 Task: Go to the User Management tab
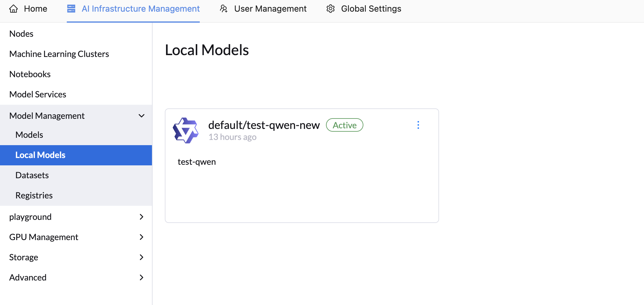[263, 9]
